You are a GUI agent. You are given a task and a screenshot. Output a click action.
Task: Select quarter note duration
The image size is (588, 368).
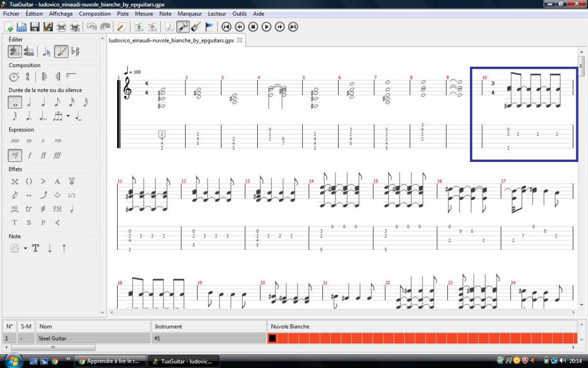click(x=43, y=103)
